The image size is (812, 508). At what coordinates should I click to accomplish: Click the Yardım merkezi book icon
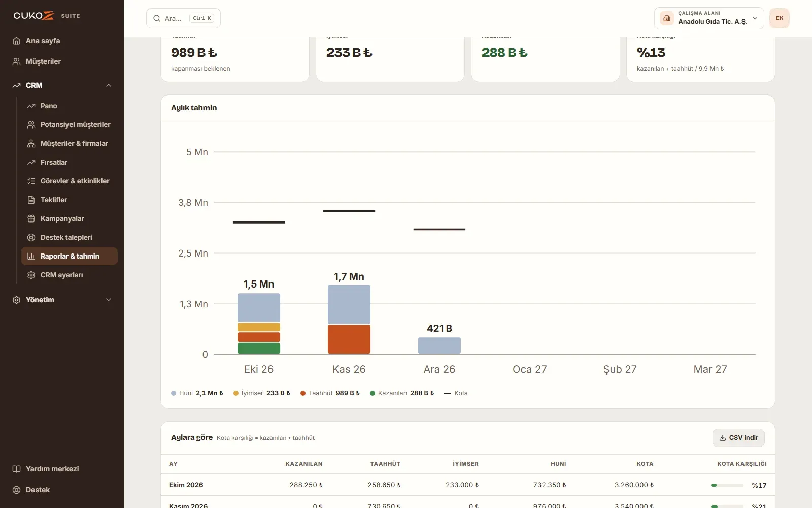[x=16, y=469]
